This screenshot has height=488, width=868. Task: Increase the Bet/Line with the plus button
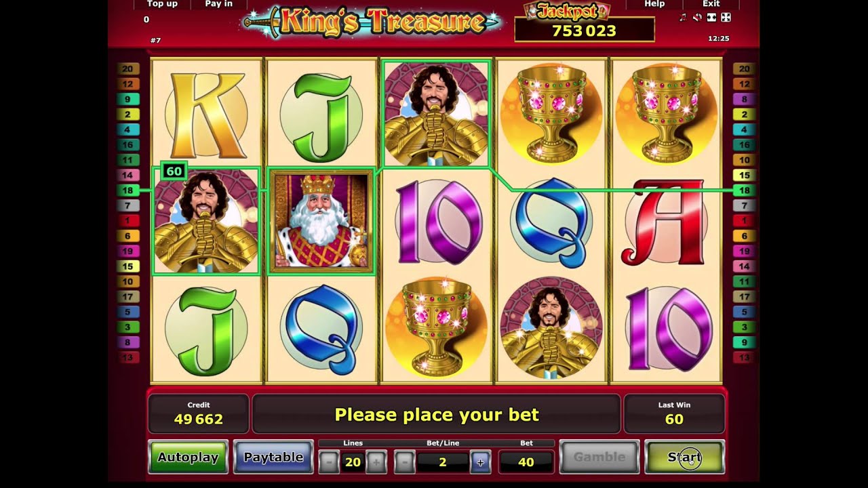(x=480, y=462)
